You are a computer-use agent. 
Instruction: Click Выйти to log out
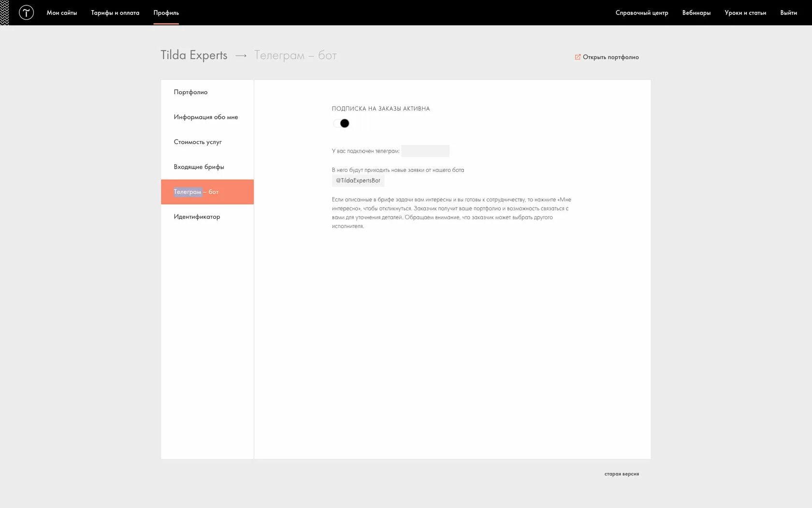[789, 13]
